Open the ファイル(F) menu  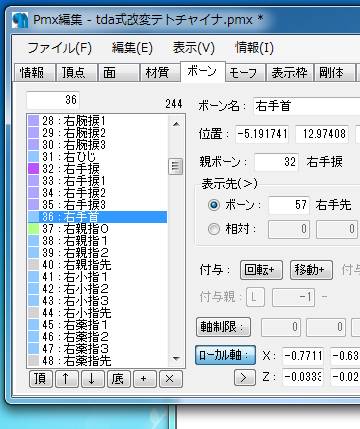point(59,48)
